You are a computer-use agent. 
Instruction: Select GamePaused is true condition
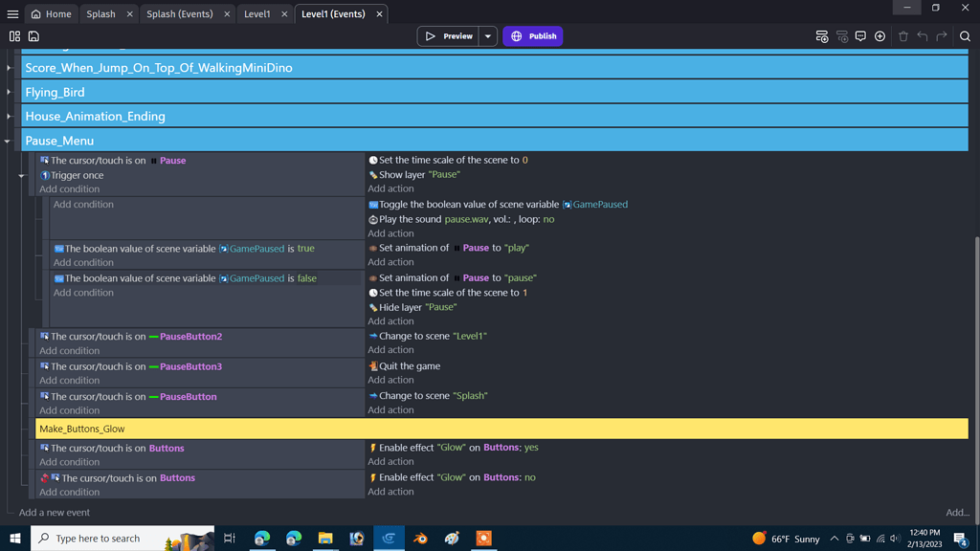(x=184, y=249)
